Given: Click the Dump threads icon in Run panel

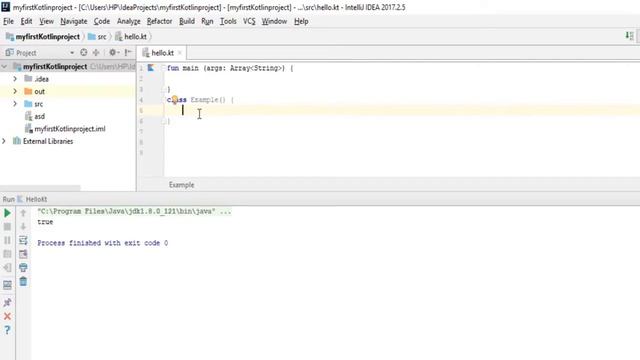Looking at the screenshot, I should pyautogui.click(x=7, y=254).
